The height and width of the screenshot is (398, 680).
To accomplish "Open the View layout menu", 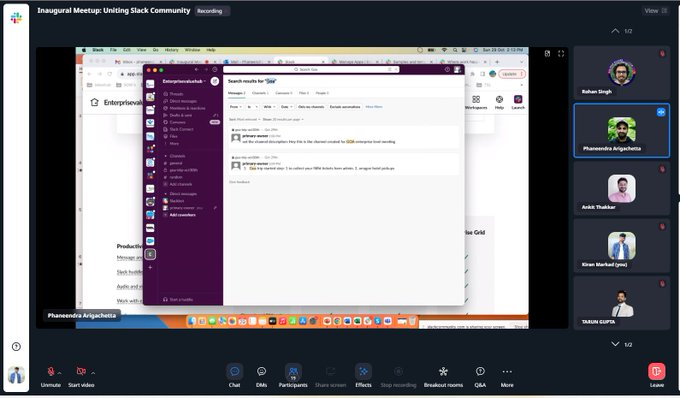I will click(655, 11).
